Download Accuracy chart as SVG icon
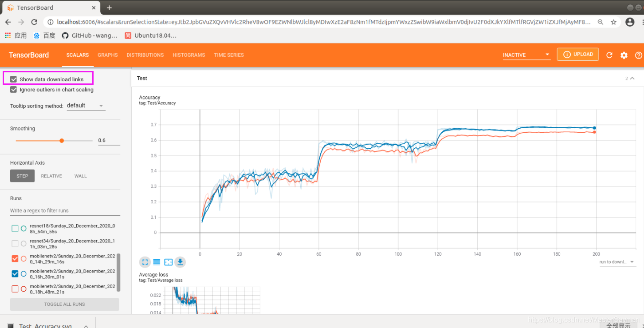This screenshot has height=328, width=644. (180, 262)
